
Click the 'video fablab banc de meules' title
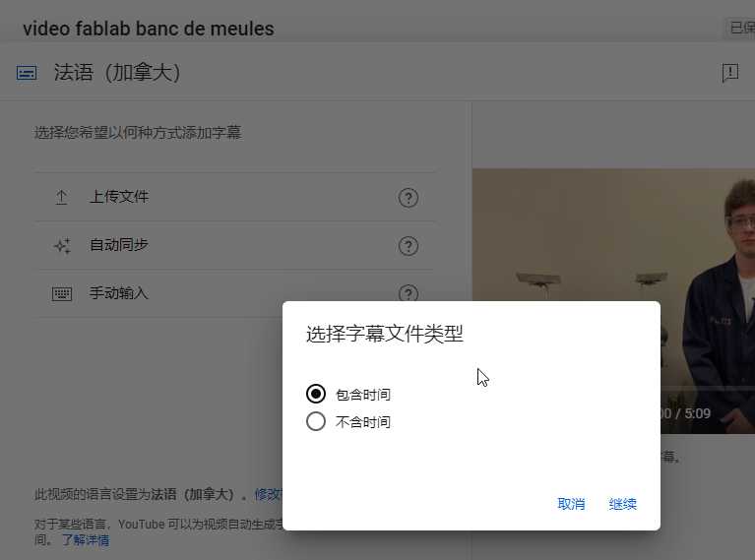[x=149, y=29]
